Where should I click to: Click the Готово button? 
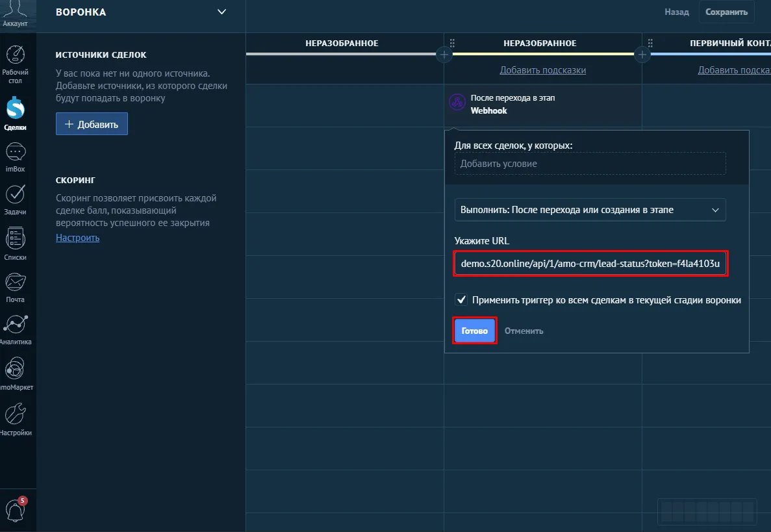[x=475, y=331]
